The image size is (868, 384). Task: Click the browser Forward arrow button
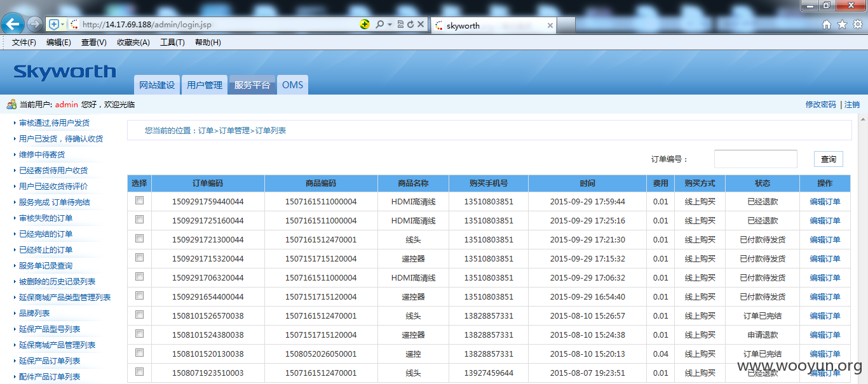34,25
